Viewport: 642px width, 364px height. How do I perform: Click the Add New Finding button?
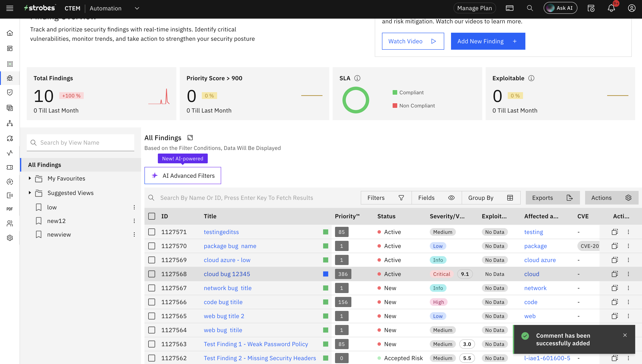[488, 41]
